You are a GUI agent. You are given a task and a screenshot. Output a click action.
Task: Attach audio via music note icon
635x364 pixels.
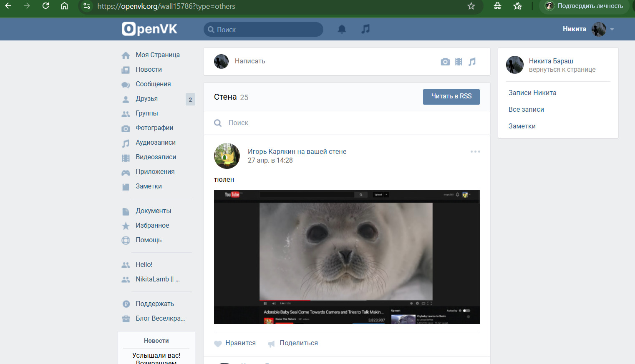pyautogui.click(x=472, y=62)
